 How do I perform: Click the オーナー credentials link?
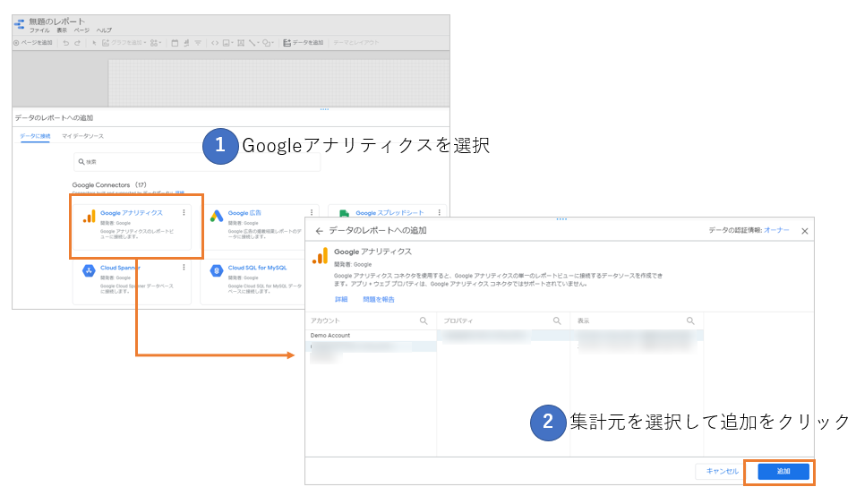[776, 230]
